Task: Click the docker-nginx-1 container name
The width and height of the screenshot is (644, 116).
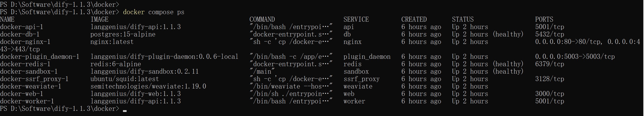Action: pyautogui.click(x=25, y=42)
